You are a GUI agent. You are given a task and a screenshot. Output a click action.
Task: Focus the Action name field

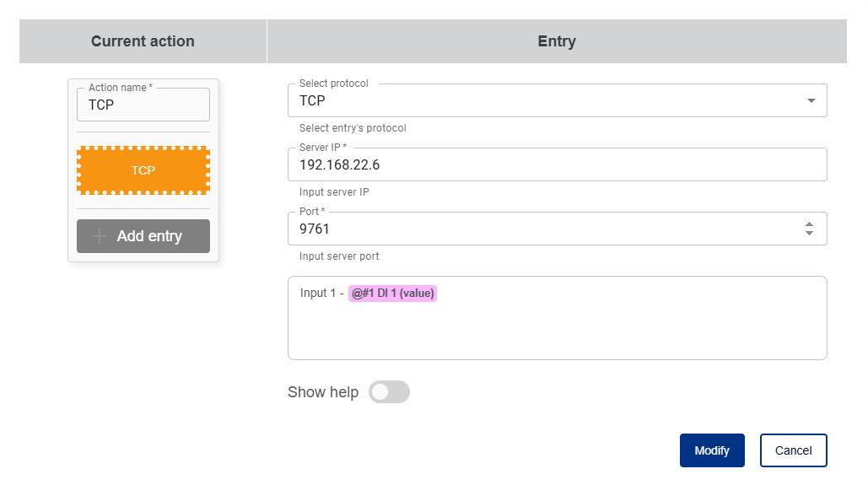tap(143, 105)
